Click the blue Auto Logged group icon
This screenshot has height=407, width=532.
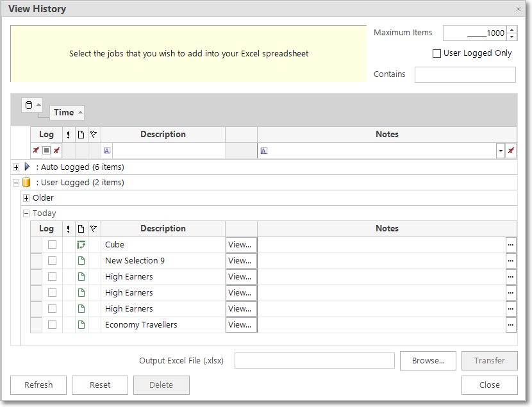(27, 167)
